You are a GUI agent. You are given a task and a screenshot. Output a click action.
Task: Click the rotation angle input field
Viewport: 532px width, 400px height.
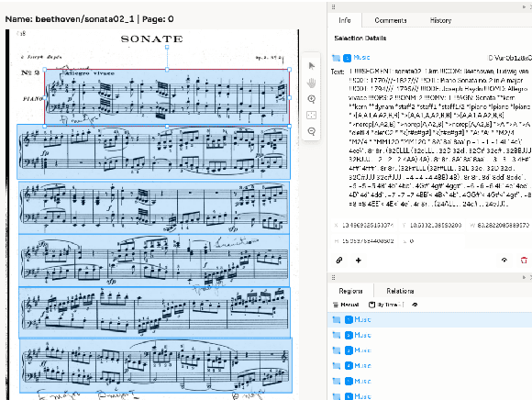(431, 241)
